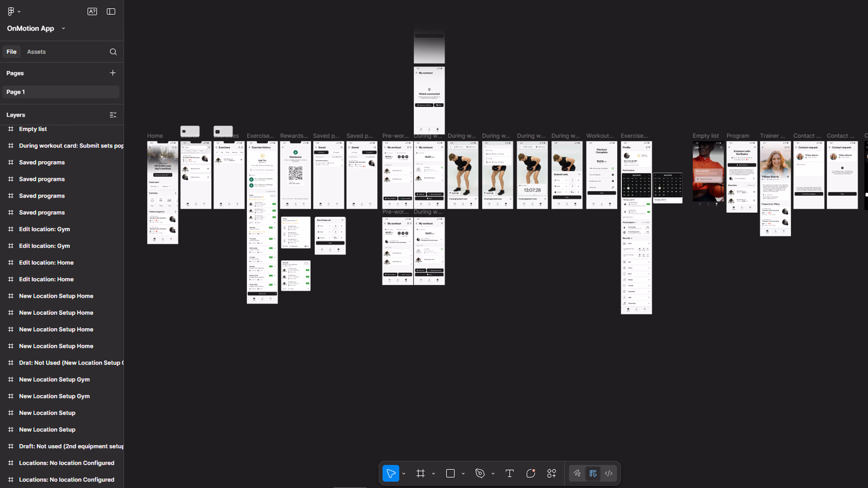Open Move tool options dropdown arrow

point(404,474)
